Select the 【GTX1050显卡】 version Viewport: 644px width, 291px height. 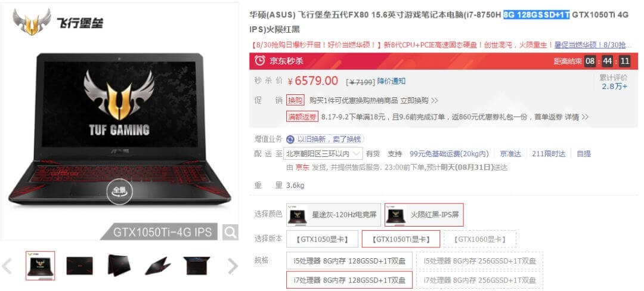(x=322, y=239)
